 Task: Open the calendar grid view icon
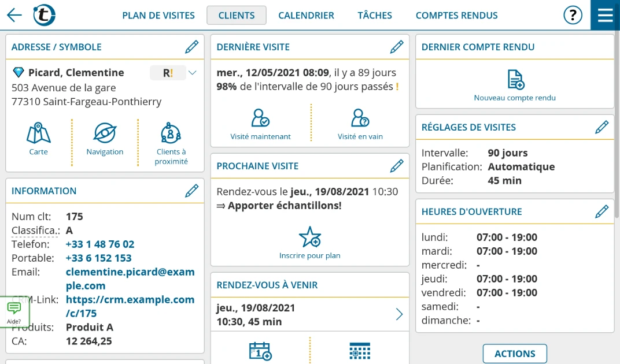(360, 351)
